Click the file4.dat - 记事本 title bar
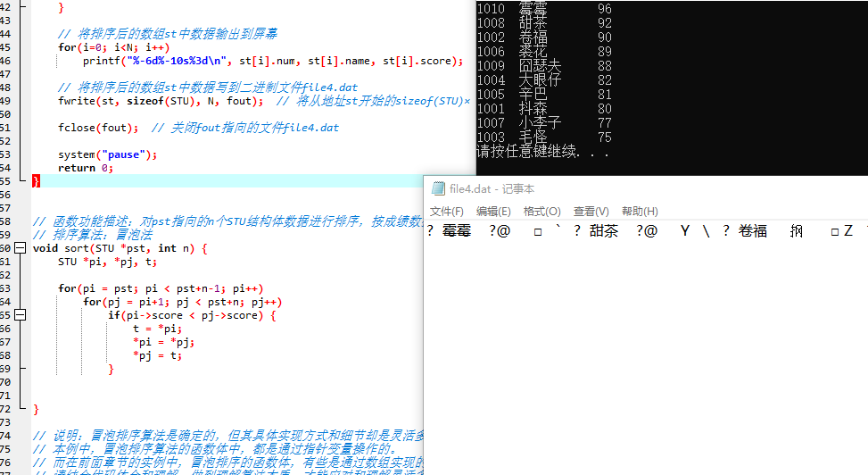 click(646, 188)
